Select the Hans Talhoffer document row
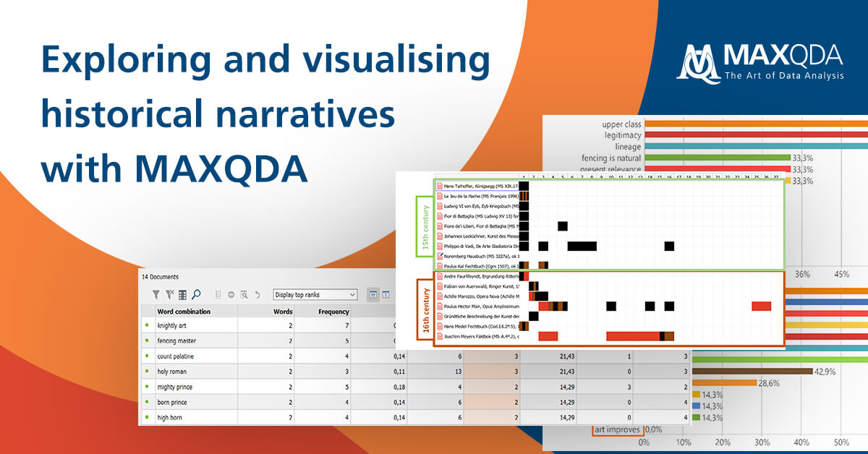868x454 pixels. (477, 186)
